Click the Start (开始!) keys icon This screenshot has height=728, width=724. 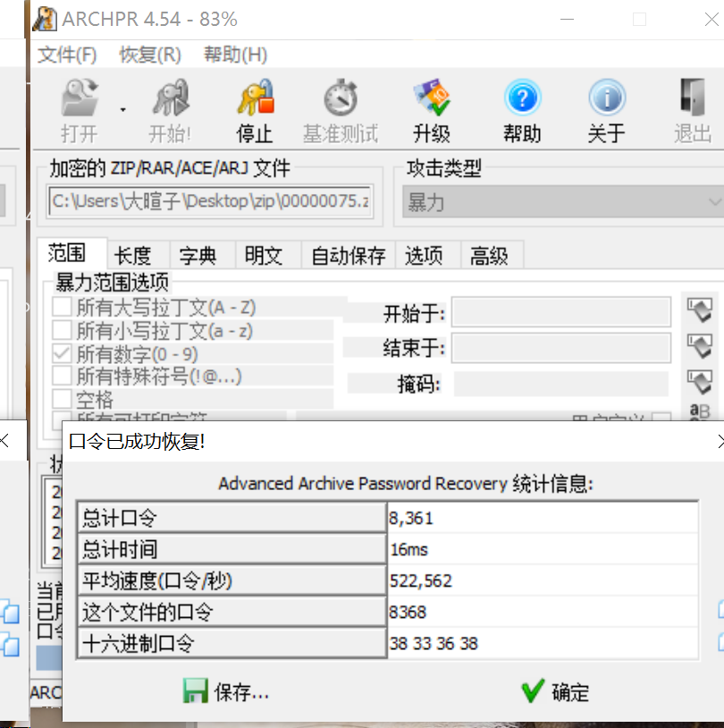171,97
